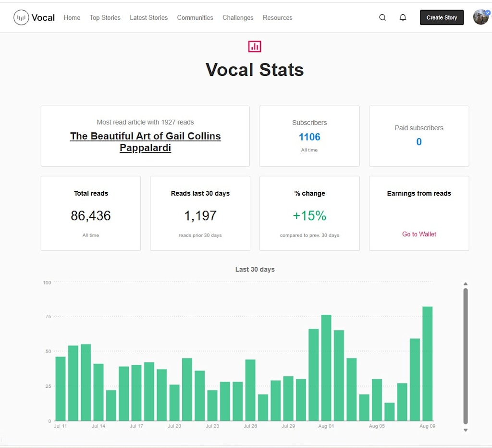
Task: Click the Vocal logo icon
Action: pyautogui.click(x=21, y=18)
